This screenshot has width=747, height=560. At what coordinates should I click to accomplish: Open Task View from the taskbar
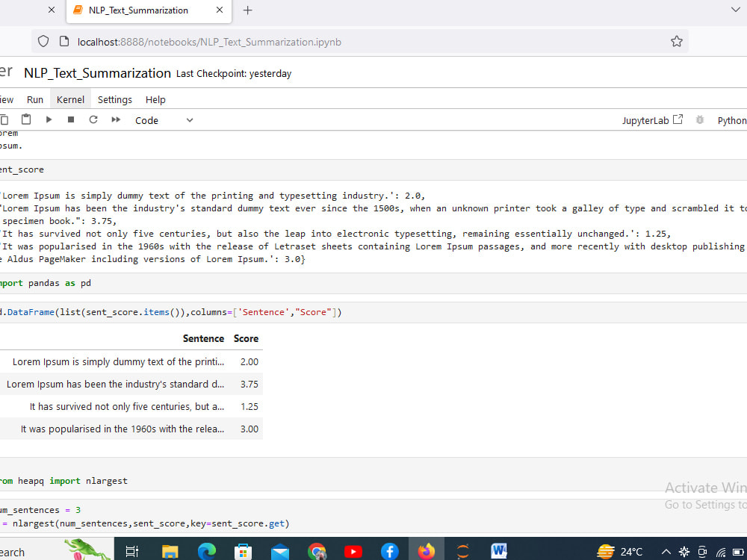[132, 552]
